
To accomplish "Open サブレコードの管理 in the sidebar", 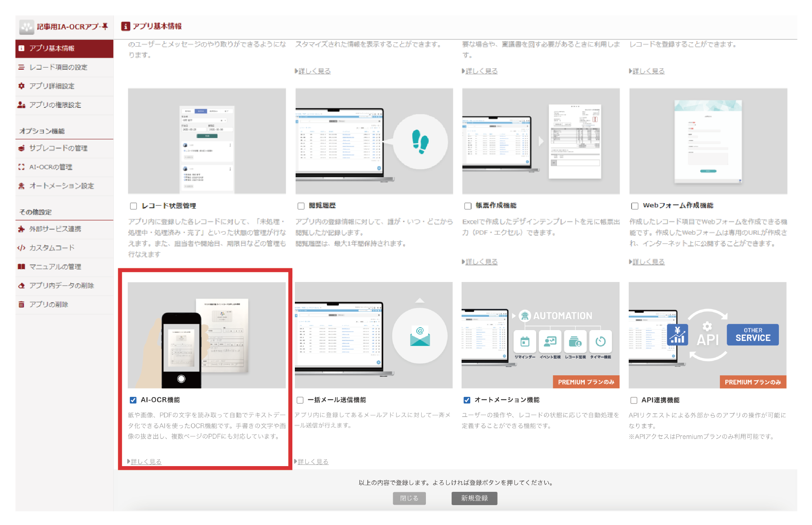I will (58, 148).
